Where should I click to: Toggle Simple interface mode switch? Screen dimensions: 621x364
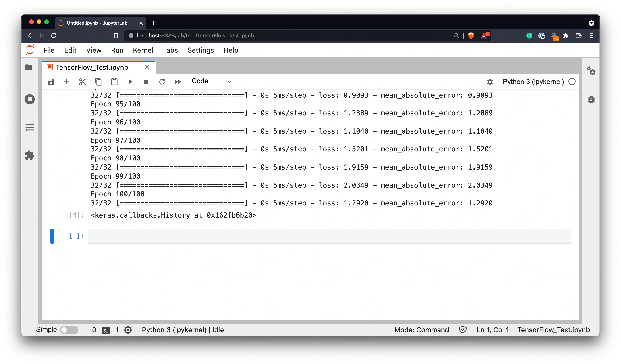[69, 330]
